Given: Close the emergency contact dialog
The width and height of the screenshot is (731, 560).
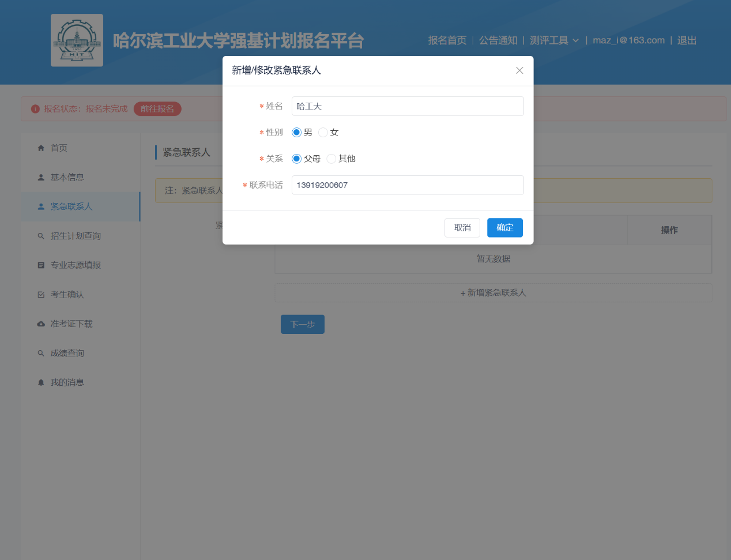Looking at the screenshot, I should pos(519,70).
